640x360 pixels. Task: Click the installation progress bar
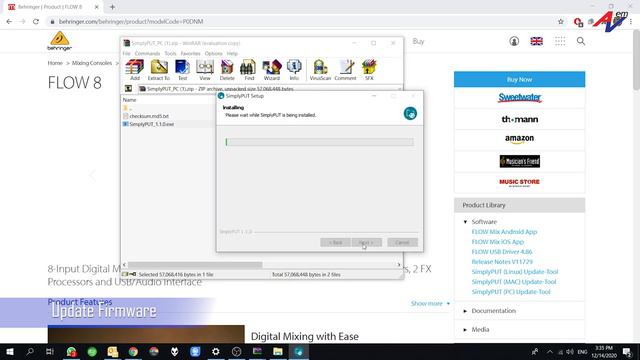[319, 142]
